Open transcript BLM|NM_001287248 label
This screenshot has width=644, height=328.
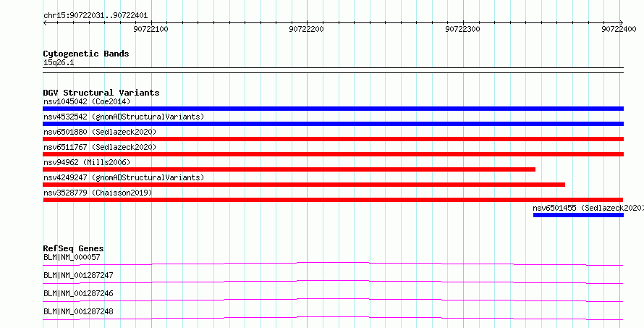78,311
